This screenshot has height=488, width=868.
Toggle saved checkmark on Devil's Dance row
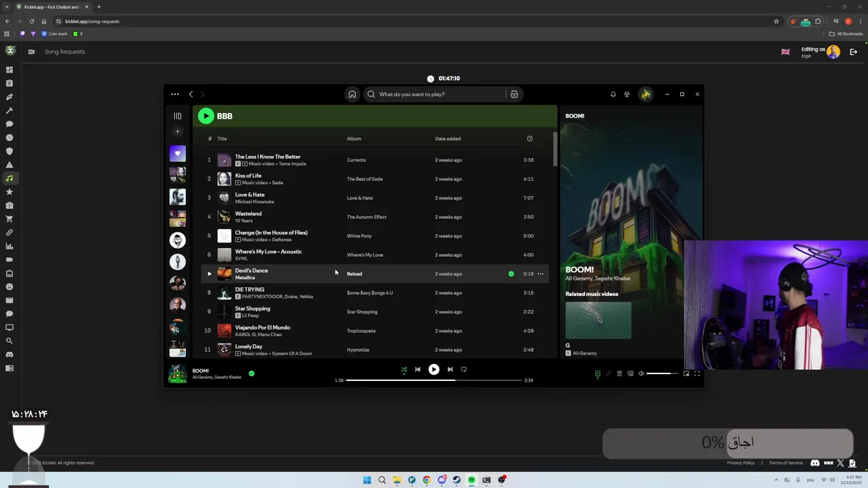(x=511, y=274)
